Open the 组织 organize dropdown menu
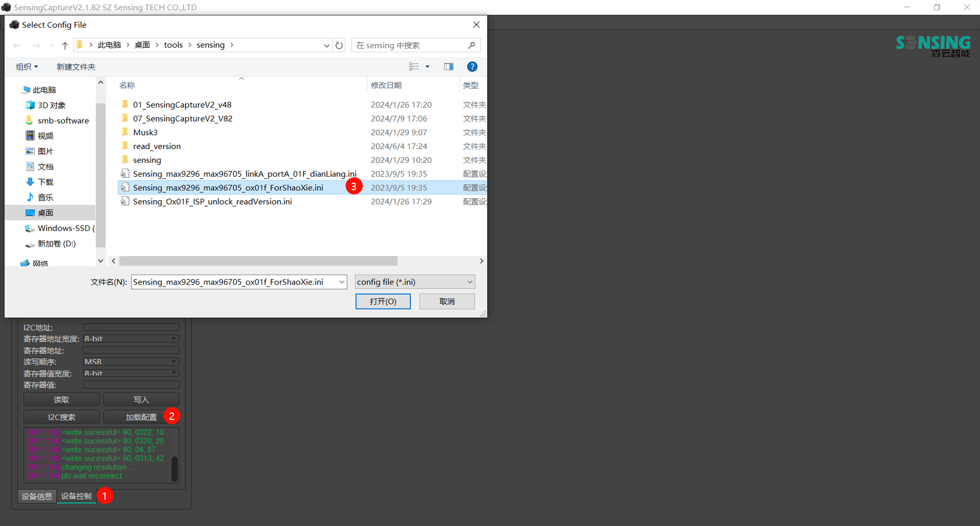This screenshot has height=526, width=980. click(27, 66)
